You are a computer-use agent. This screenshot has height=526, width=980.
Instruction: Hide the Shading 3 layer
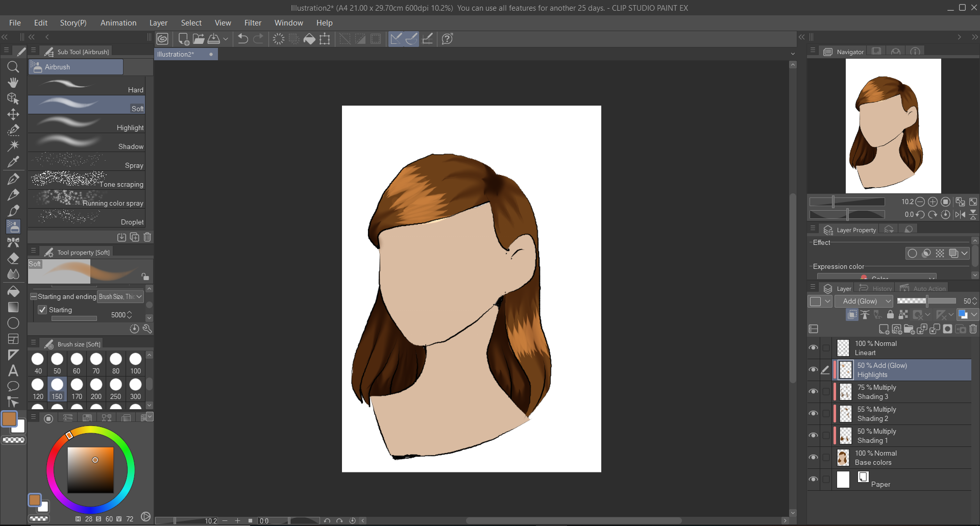click(813, 392)
